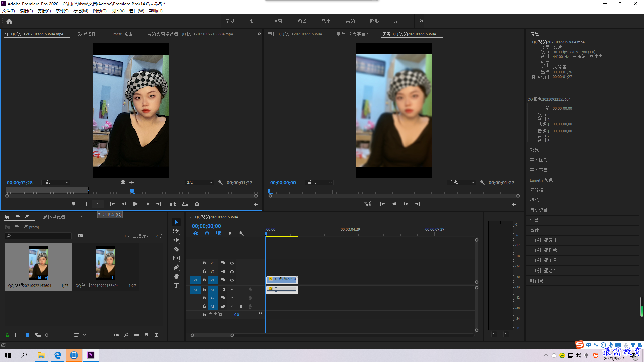Click New Item icon in Project panel

147,335
